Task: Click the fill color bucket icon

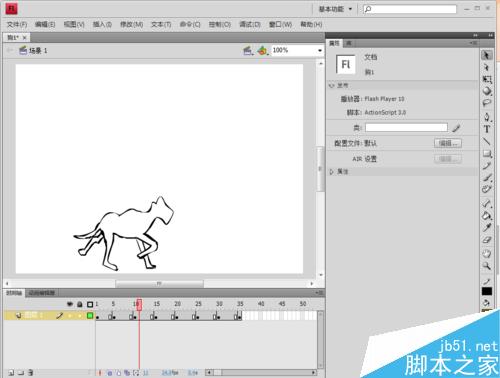Action: tap(487, 303)
